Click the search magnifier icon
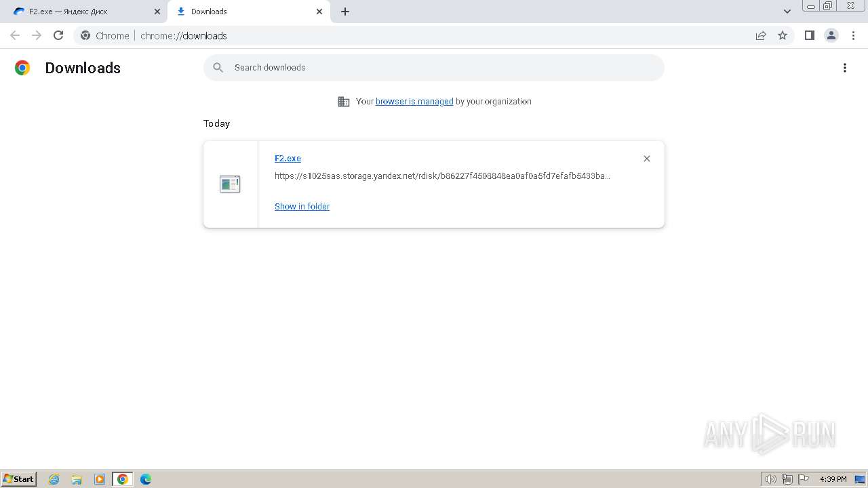 pyautogui.click(x=218, y=68)
